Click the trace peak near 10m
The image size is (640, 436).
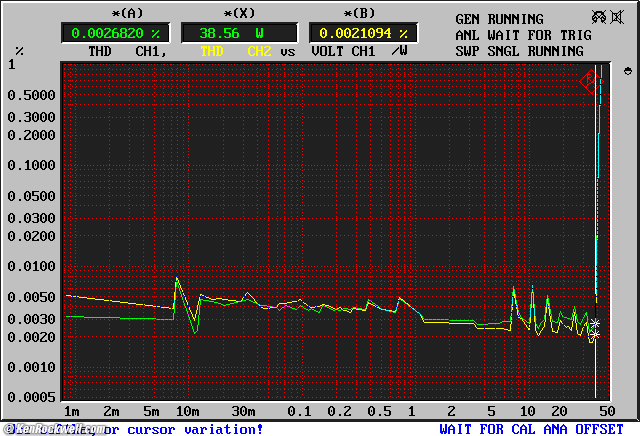(x=177, y=278)
